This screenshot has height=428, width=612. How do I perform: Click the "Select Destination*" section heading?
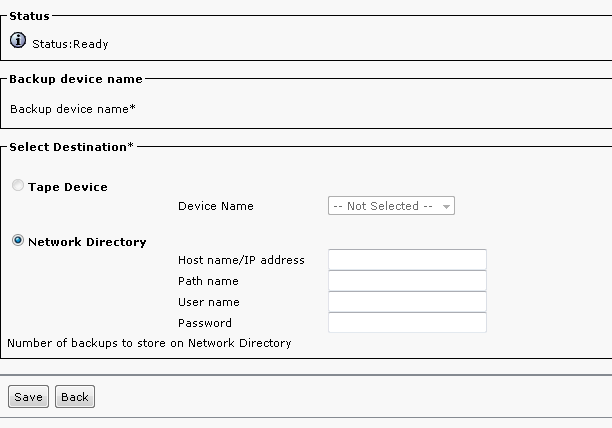[x=70, y=147]
